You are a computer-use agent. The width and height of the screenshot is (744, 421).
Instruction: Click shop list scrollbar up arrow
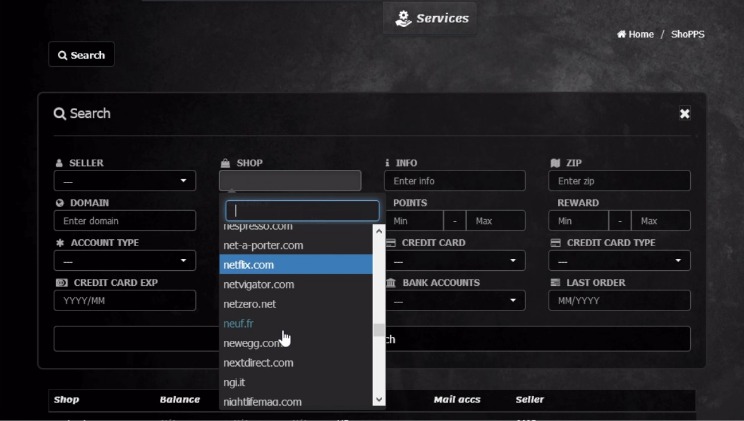(x=379, y=231)
